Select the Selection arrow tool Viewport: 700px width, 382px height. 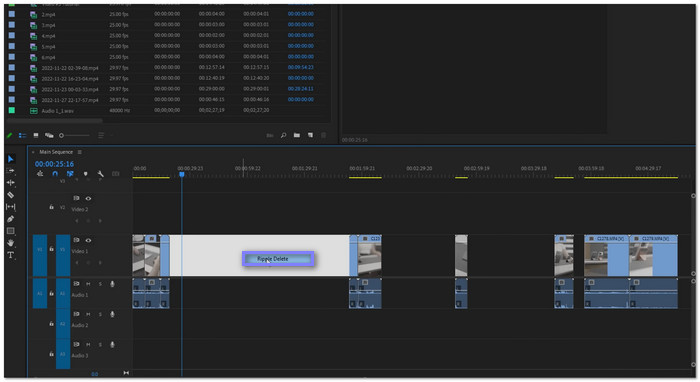click(11, 159)
